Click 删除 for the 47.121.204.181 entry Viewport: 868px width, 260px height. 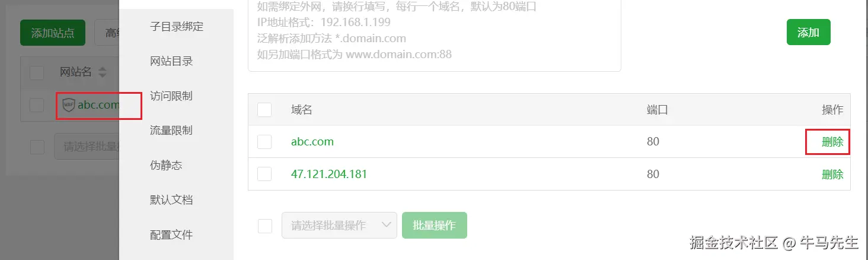(x=832, y=174)
